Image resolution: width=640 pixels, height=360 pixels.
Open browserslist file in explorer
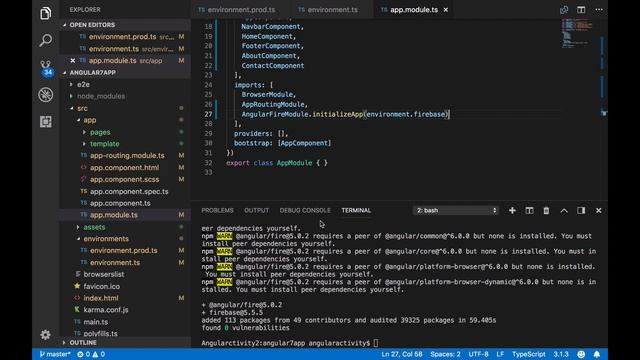pos(125,274)
